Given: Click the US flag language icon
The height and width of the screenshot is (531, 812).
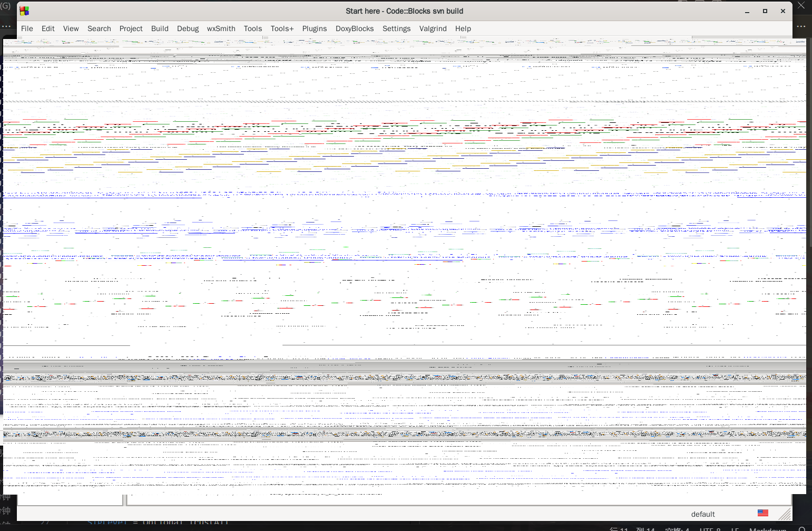Looking at the screenshot, I should (x=762, y=513).
